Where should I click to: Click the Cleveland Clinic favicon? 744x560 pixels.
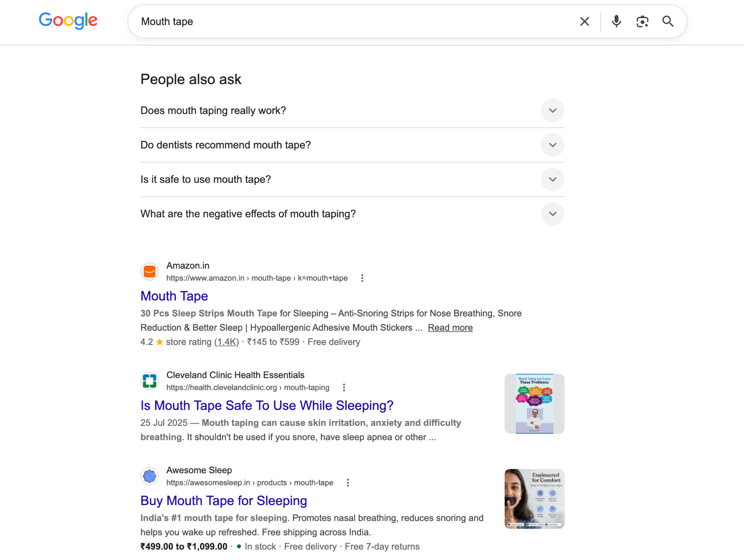click(x=150, y=381)
